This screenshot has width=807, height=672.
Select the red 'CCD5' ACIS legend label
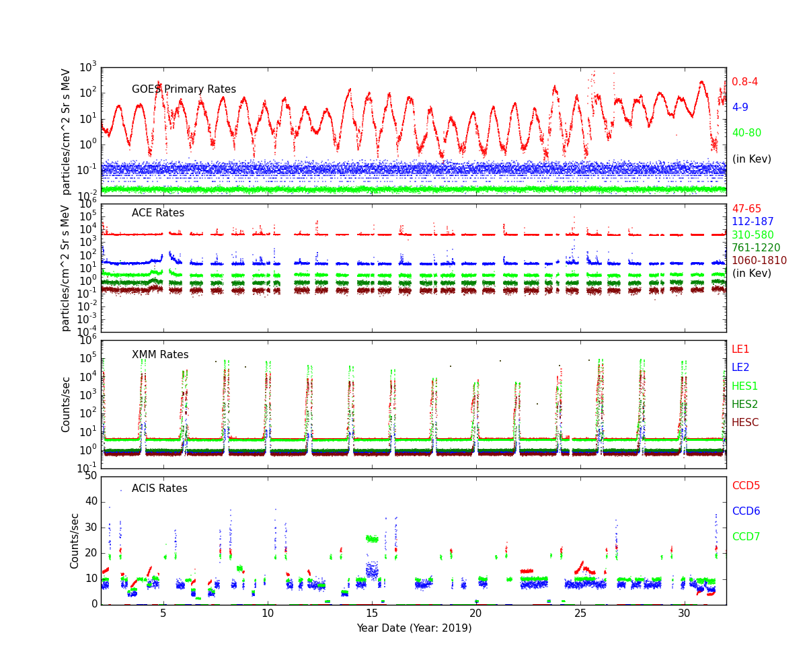[746, 486]
